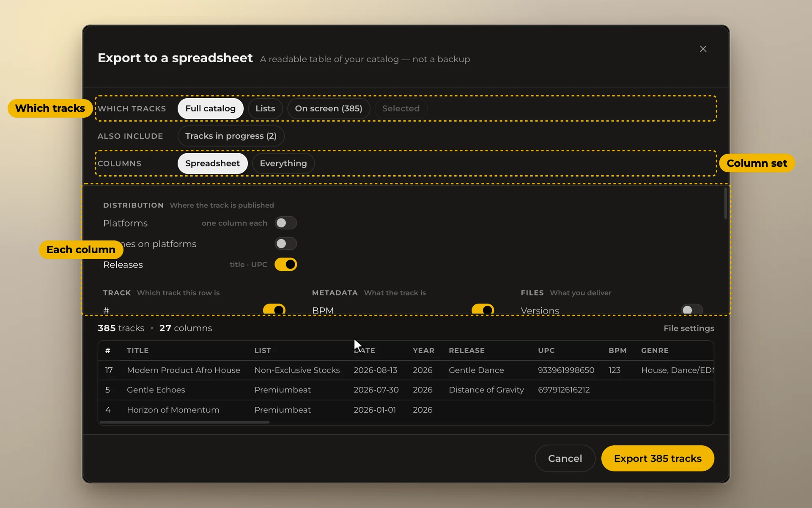This screenshot has width=812, height=508.
Task: Click the LIST column header
Action: [x=263, y=351]
